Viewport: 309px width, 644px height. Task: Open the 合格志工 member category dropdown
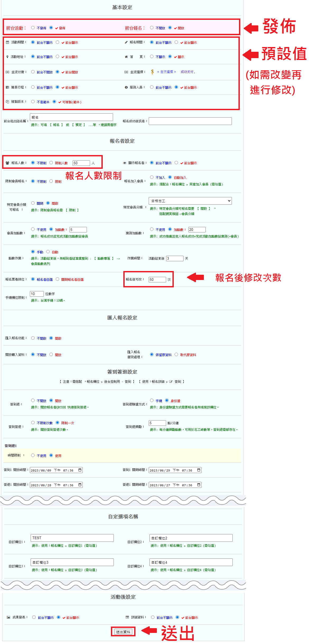pyautogui.click(x=190, y=201)
